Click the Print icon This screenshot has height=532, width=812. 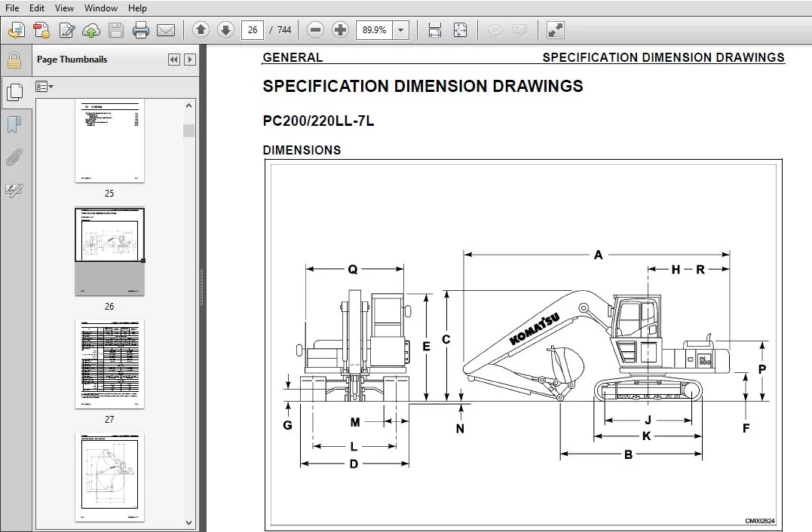point(141,30)
